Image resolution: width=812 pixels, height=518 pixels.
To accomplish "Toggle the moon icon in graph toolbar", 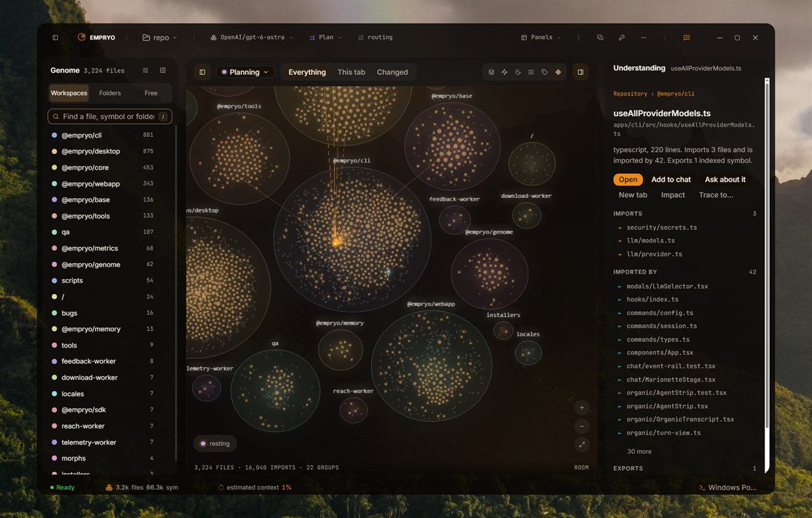I will click(x=518, y=72).
